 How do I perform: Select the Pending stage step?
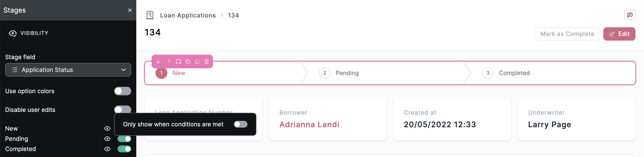[347, 73]
